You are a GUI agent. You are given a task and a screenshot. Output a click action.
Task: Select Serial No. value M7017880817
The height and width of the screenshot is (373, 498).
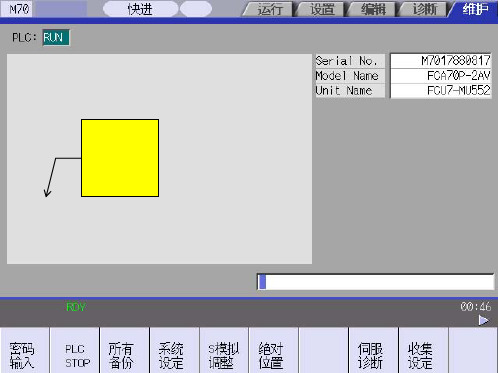click(x=441, y=61)
